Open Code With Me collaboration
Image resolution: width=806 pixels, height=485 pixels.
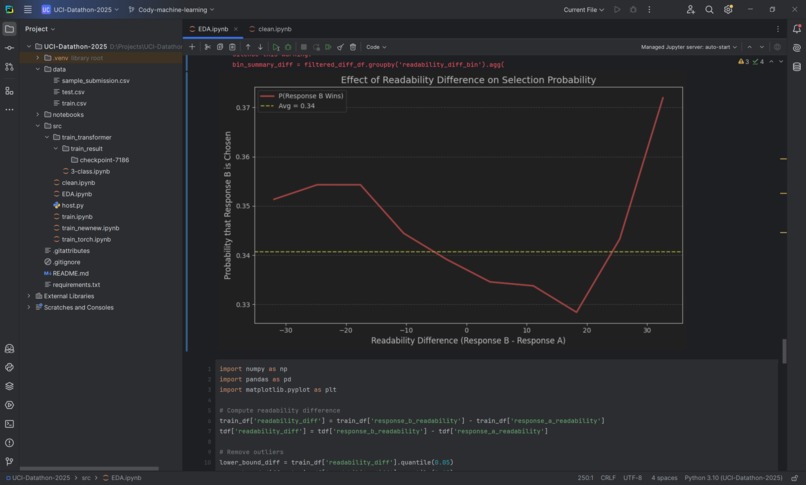coord(690,9)
